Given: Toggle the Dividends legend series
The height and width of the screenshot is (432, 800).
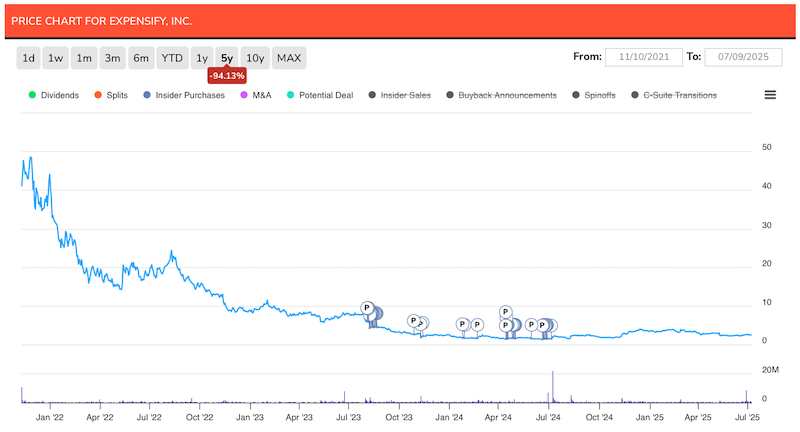Looking at the screenshot, I should (x=54, y=95).
